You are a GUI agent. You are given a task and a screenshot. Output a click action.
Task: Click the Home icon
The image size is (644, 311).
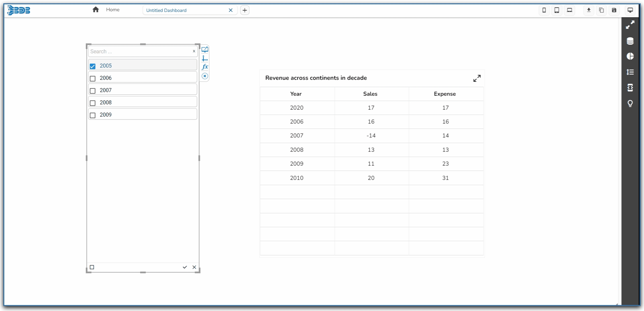point(96,10)
